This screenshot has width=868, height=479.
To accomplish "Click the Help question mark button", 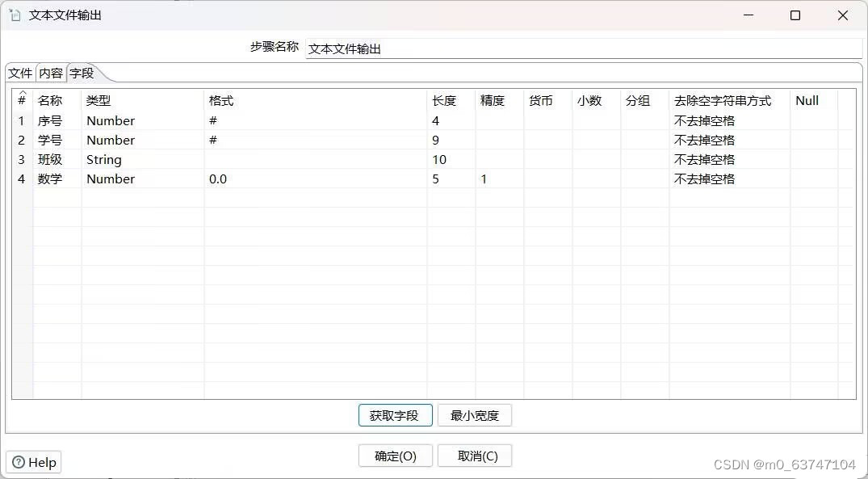I will pos(34,462).
